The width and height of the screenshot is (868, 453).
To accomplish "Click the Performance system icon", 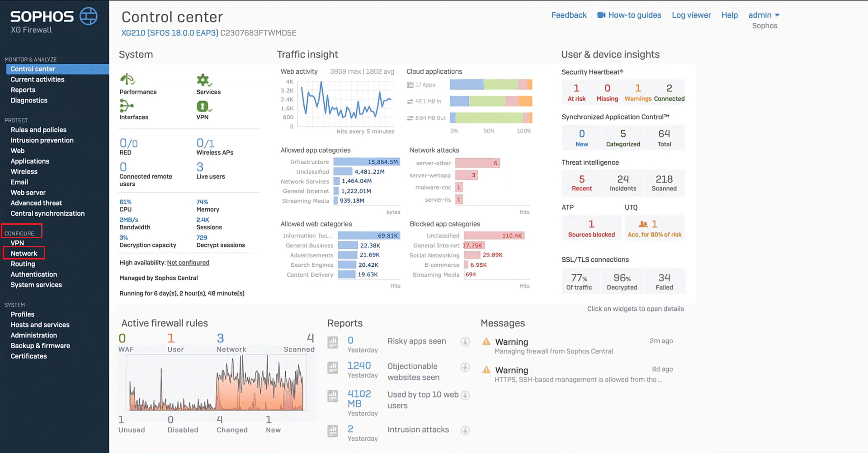I will (127, 80).
